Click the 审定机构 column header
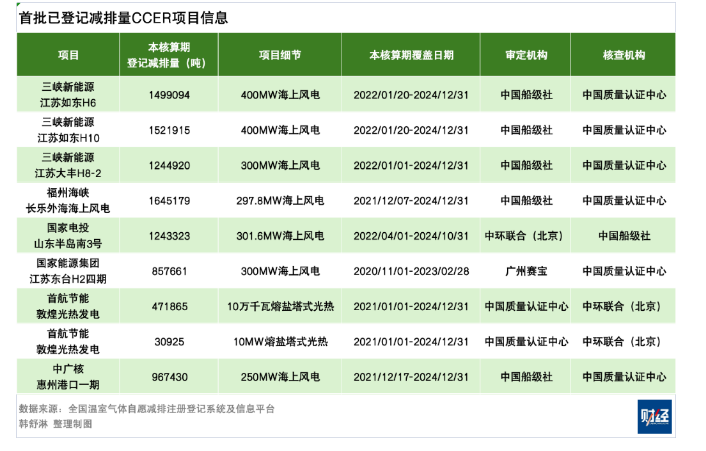Viewport: 706px width, 451px height. click(x=526, y=55)
